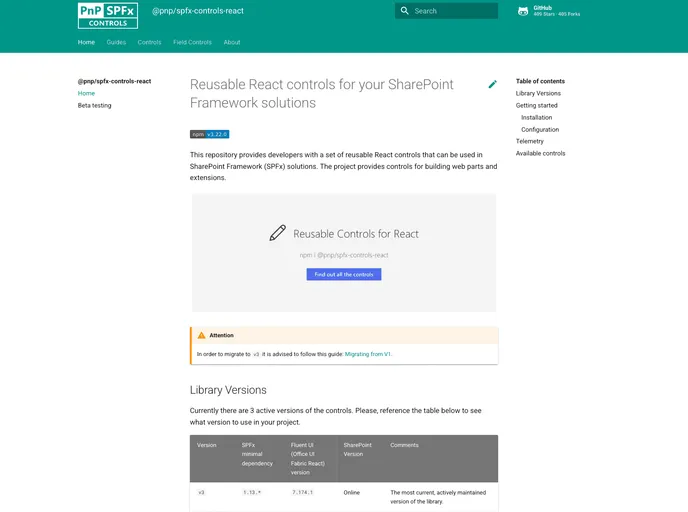Click the edit page pencil icon

point(493,84)
